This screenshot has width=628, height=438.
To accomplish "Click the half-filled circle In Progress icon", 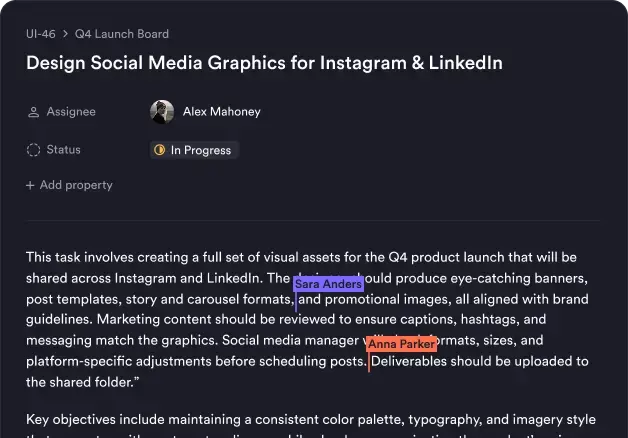I will 159,151.
